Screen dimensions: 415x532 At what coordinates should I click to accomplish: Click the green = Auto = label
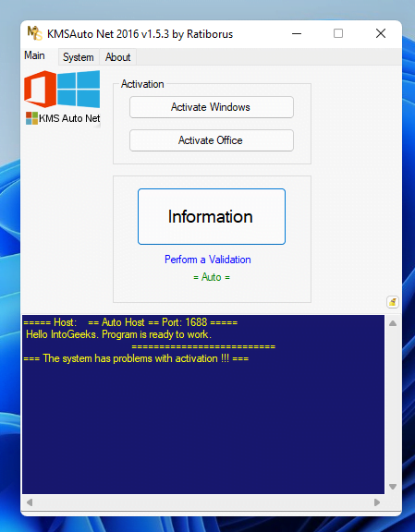(212, 277)
